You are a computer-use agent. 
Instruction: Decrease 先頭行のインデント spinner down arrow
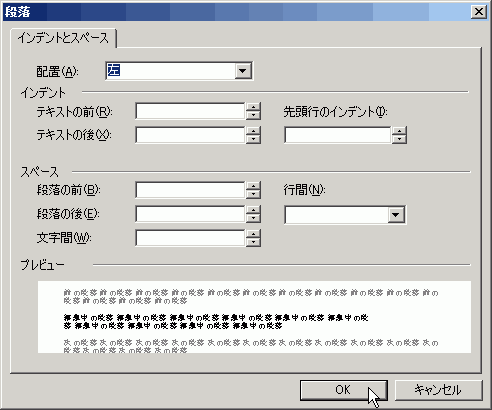click(399, 139)
